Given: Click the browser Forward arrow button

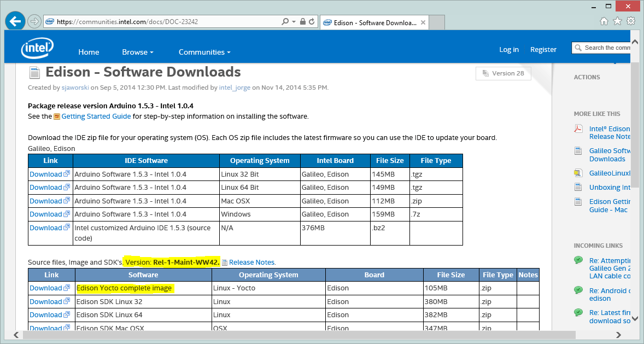Looking at the screenshot, I should coord(34,21).
